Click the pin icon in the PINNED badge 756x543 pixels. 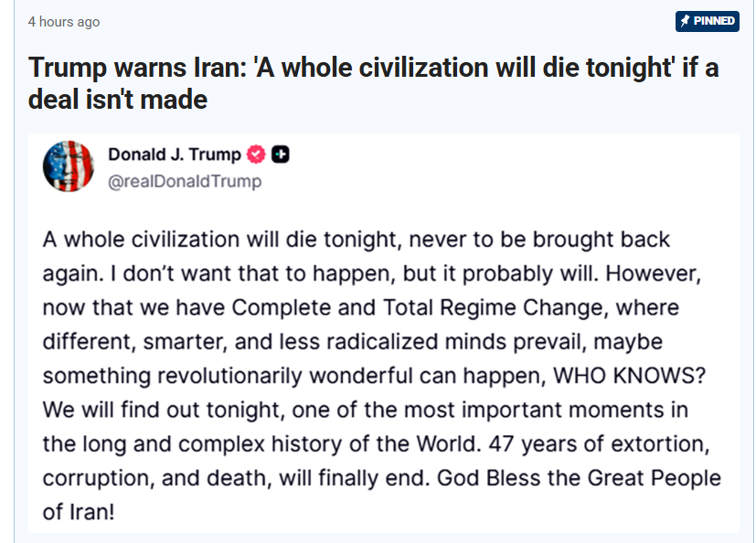(x=685, y=21)
